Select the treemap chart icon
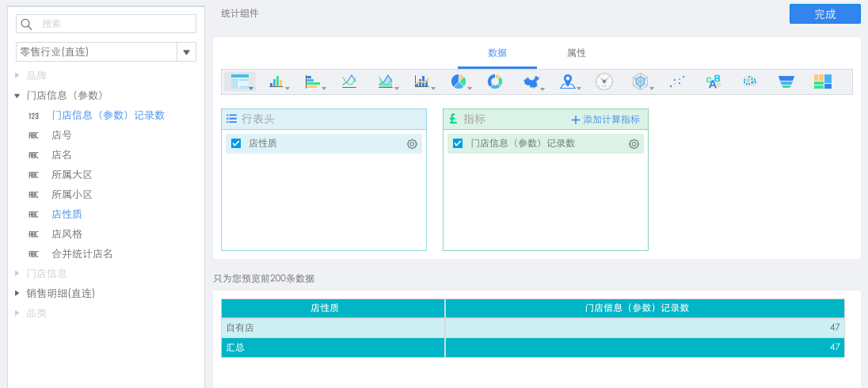Image resolution: width=868 pixels, height=388 pixels. coord(823,82)
